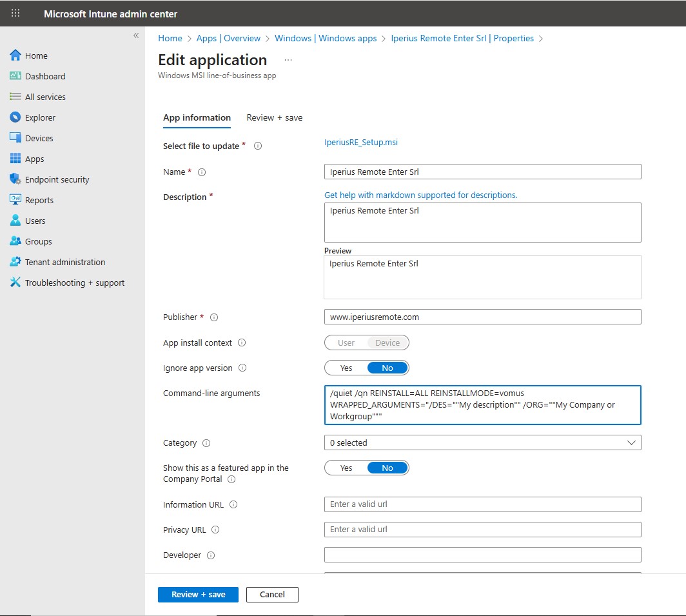
Task: Collapse the left navigation sidebar
Action: pos(136,35)
